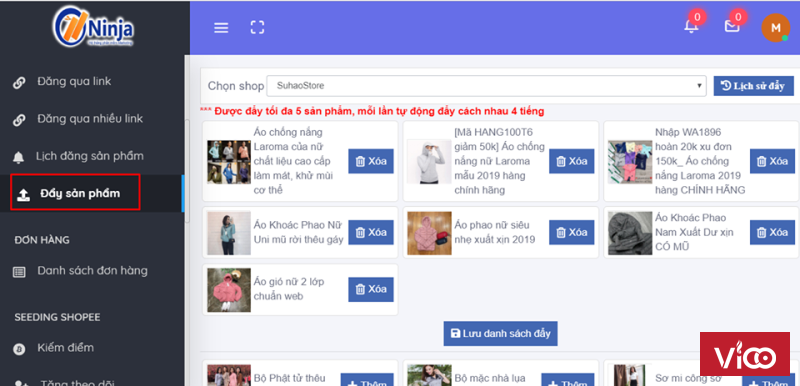This screenshot has height=386, width=800.
Task: Click thumbnail of Mã HANG100T6 product
Action: click(429, 162)
